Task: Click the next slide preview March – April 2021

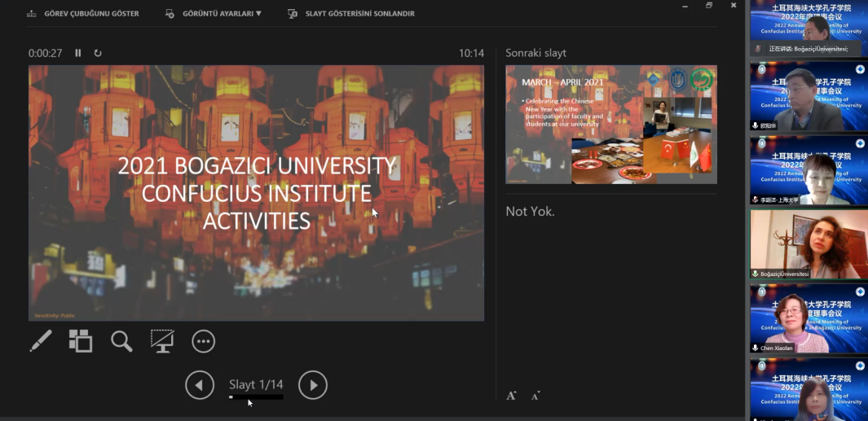Action: coord(611,125)
